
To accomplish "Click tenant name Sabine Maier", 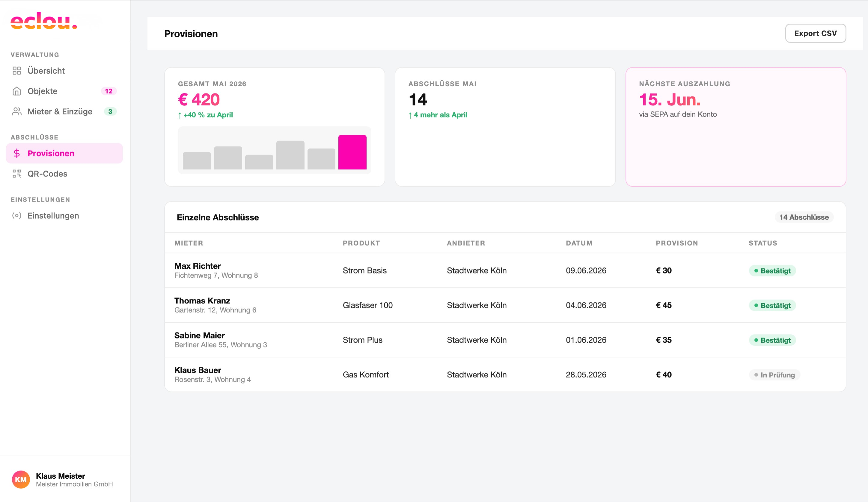I will (199, 335).
